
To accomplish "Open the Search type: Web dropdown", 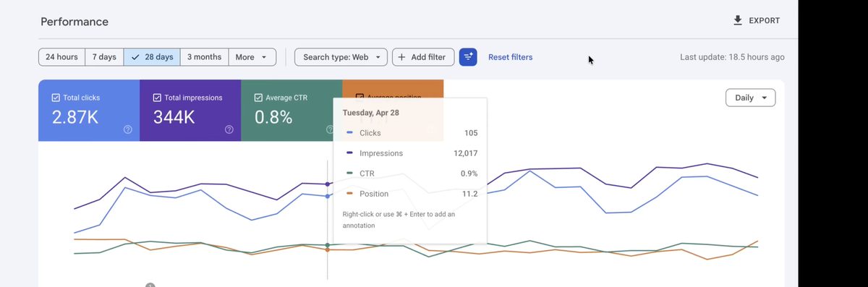I will [x=341, y=57].
